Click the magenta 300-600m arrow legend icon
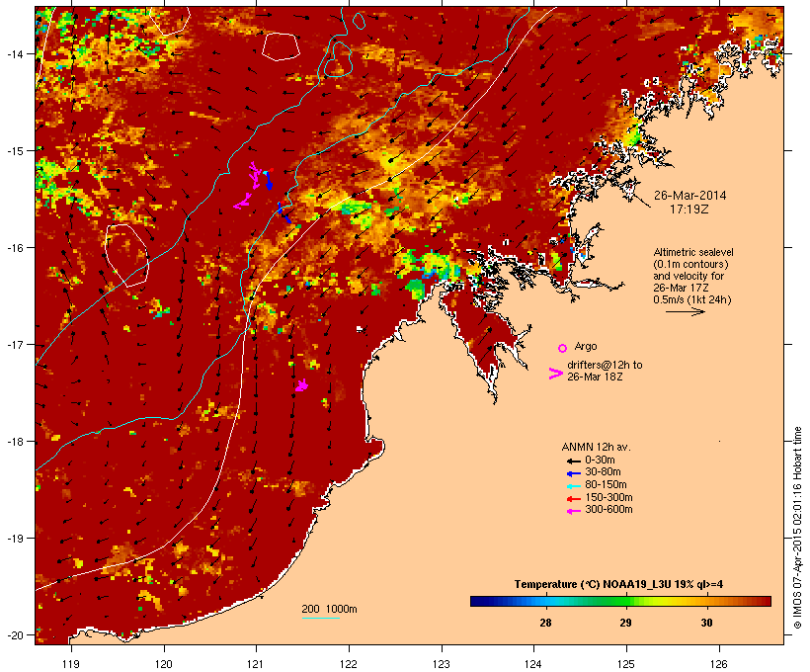The height and width of the screenshot is (672, 810). click(574, 512)
